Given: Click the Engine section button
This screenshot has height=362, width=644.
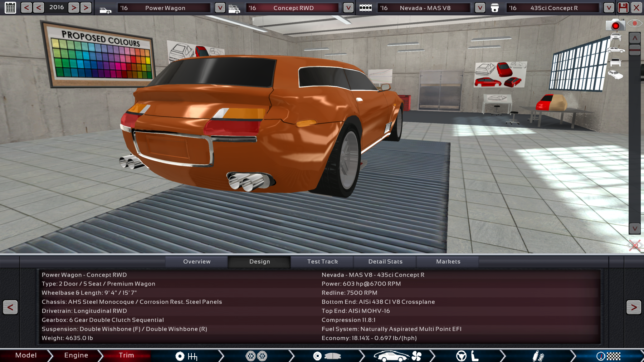Looking at the screenshot, I should click(x=76, y=355).
